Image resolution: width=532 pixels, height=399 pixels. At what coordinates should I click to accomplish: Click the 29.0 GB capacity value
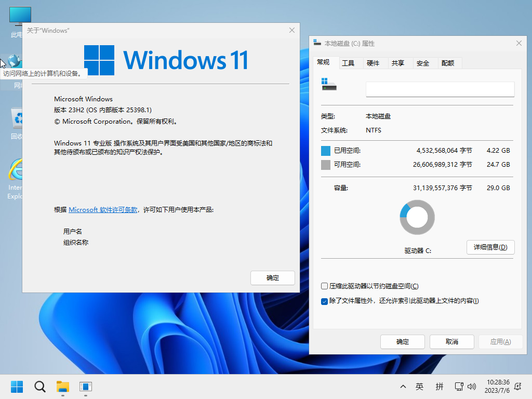point(498,188)
